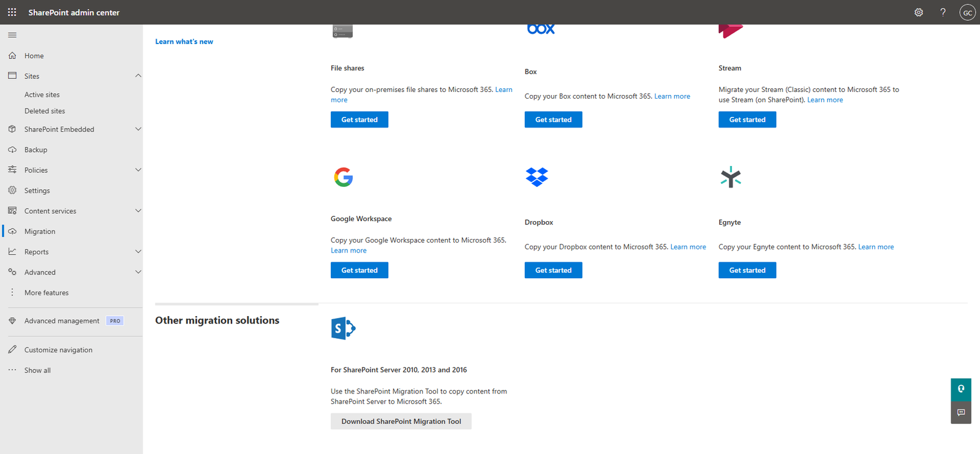This screenshot has height=454, width=980.
Task: Open More features nav item
Action: (71, 293)
